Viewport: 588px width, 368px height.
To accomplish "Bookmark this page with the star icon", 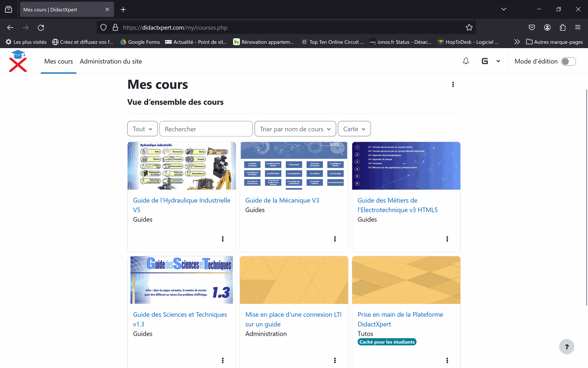I will pyautogui.click(x=469, y=28).
